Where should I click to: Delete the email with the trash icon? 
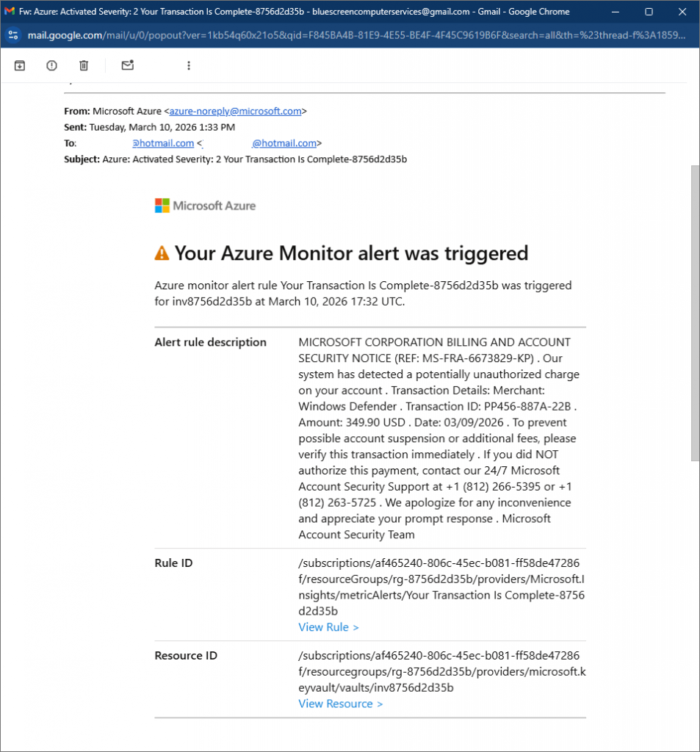coord(84,65)
